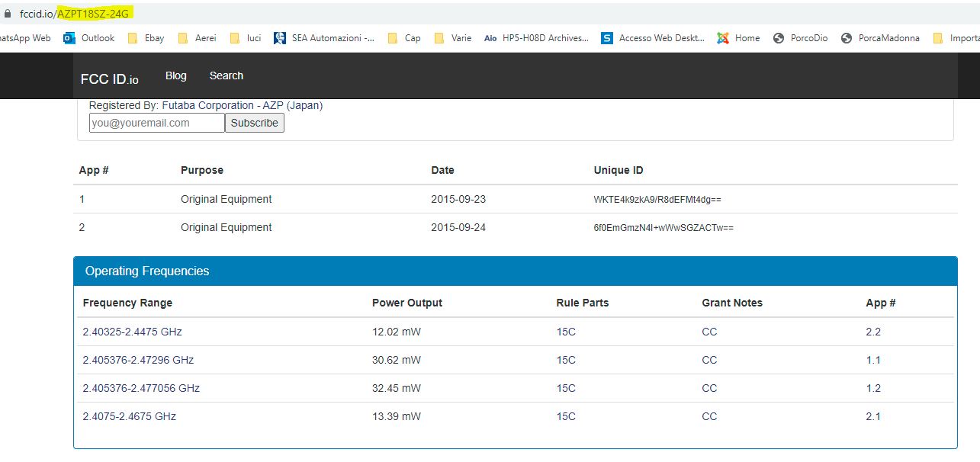Click the address bar URL
The height and width of the screenshot is (462, 980).
(x=75, y=14)
